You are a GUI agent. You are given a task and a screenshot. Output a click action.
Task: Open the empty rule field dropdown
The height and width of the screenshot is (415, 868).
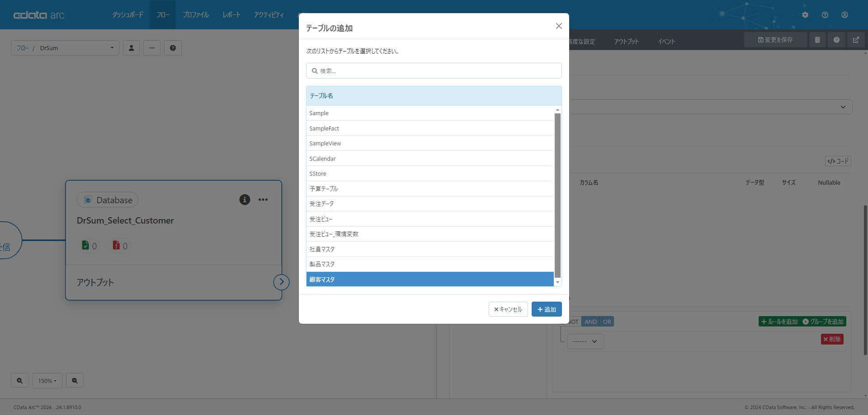pos(585,341)
